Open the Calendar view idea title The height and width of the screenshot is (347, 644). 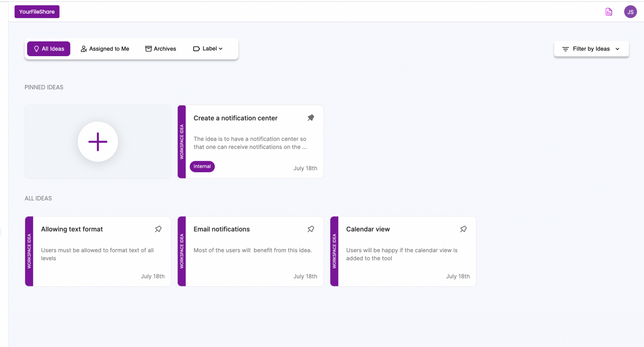(368, 229)
